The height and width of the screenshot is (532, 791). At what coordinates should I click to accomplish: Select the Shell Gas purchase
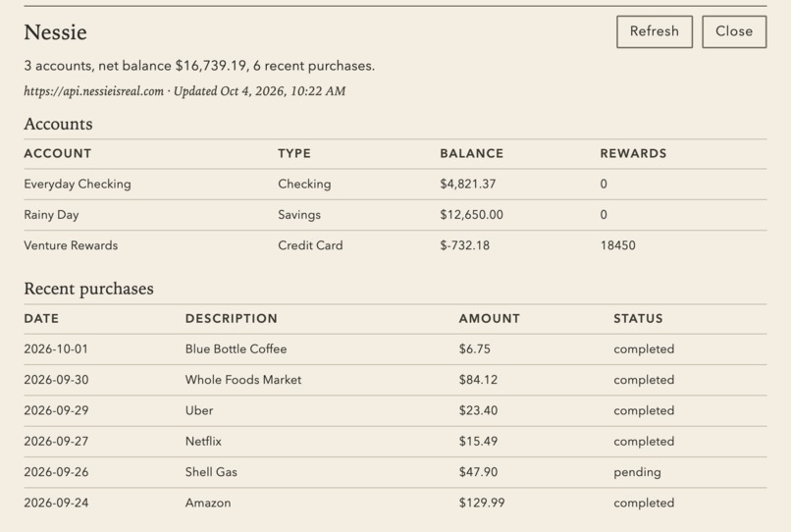click(395, 472)
